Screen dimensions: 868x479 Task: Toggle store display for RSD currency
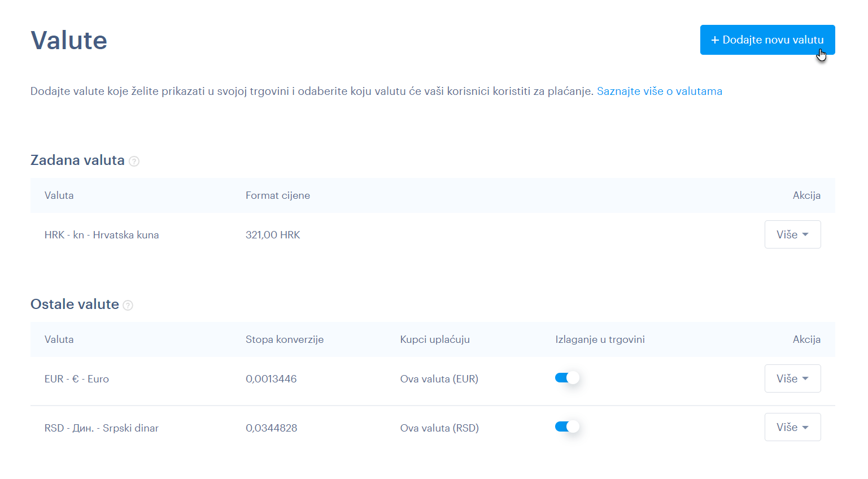[567, 426]
